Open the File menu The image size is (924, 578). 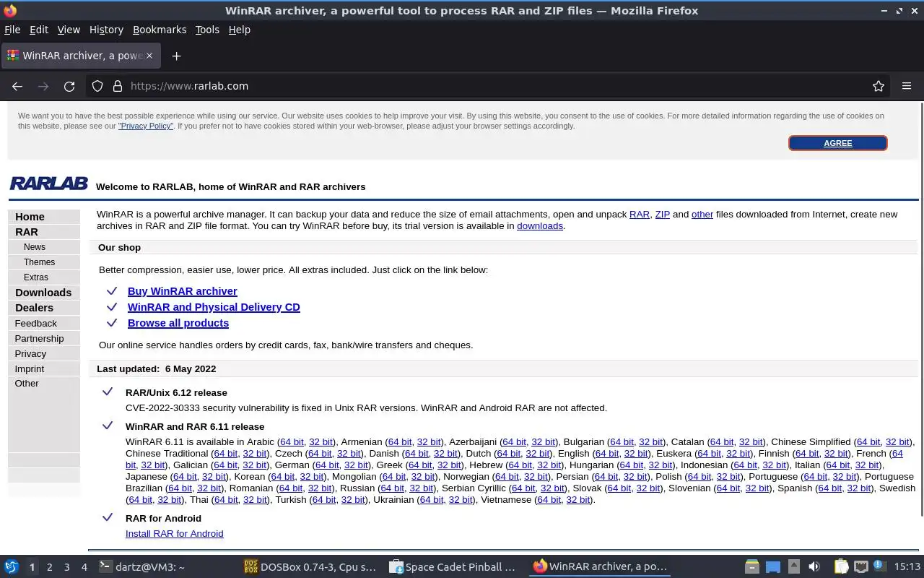pyautogui.click(x=12, y=30)
